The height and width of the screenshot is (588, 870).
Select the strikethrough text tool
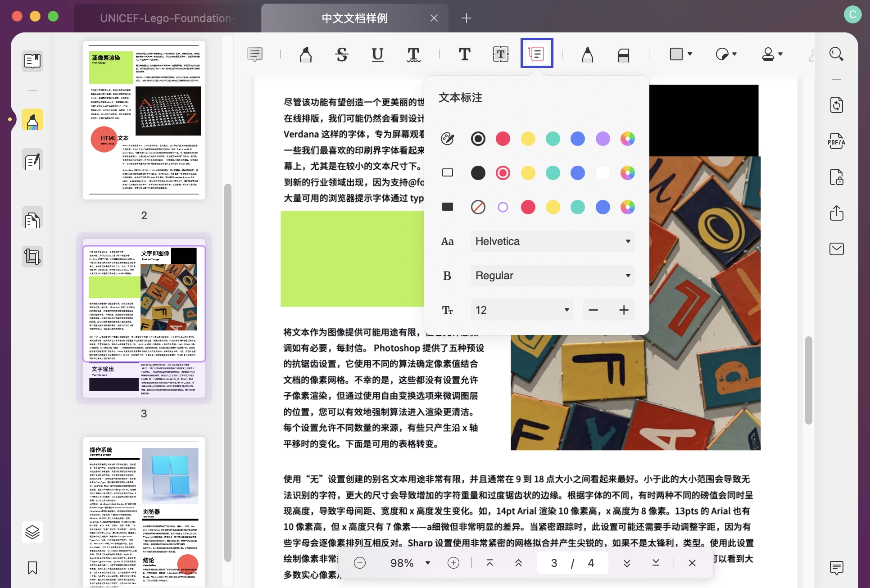tap(341, 54)
